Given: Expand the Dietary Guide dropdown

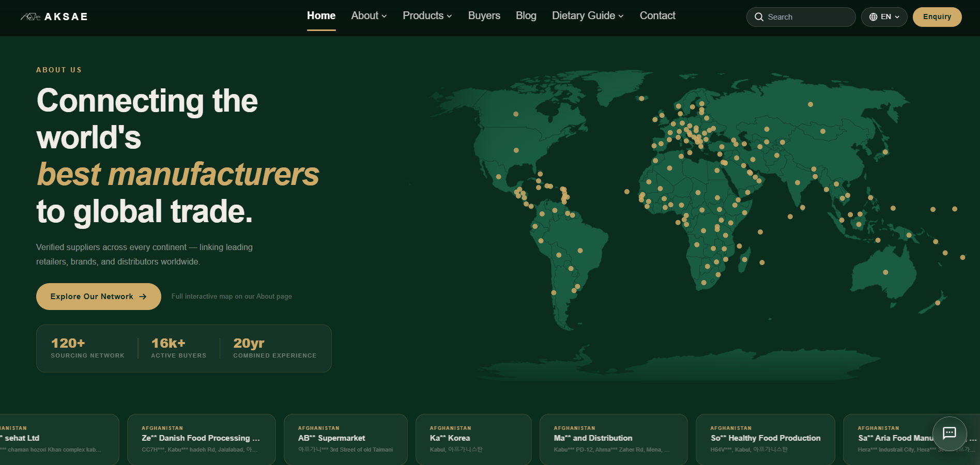Looking at the screenshot, I should click(588, 16).
